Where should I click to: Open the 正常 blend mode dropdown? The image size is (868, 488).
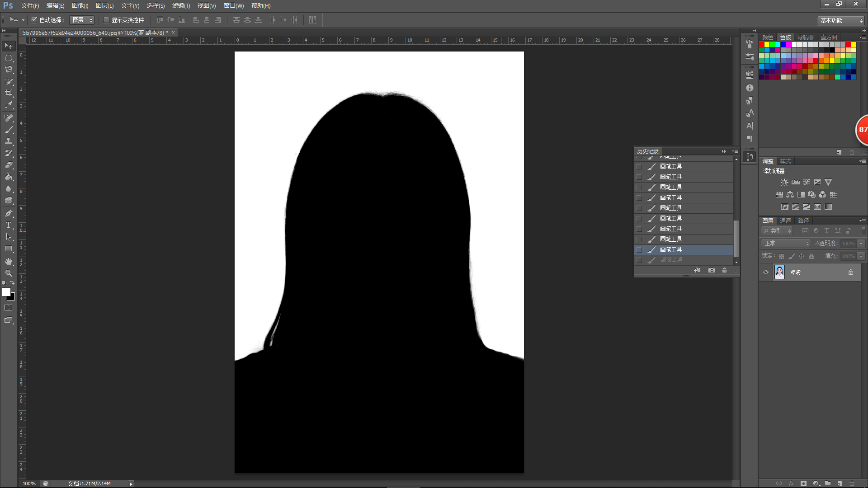786,243
